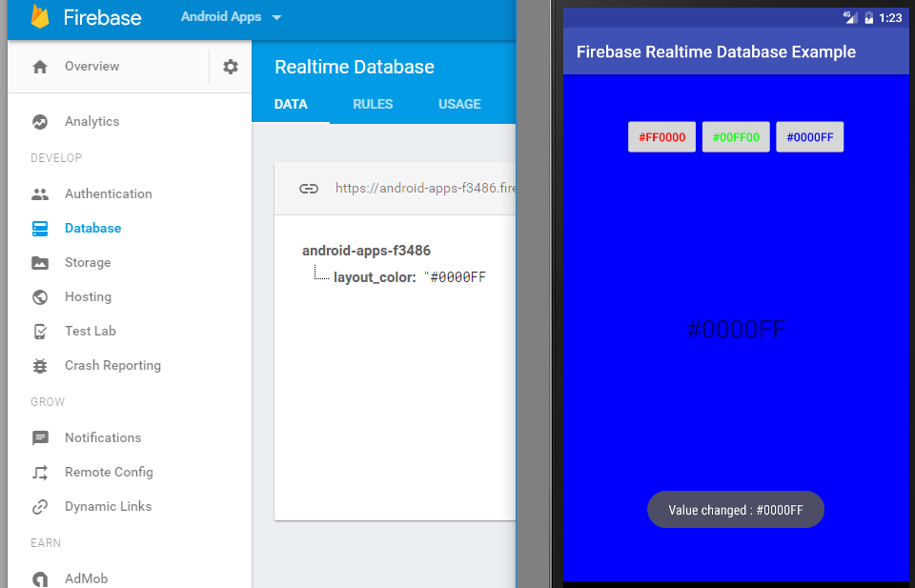Image resolution: width=915 pixels, height=588 pixels.
Task: Tap the blue #0000FF button in app
Action: click(809, 137)
